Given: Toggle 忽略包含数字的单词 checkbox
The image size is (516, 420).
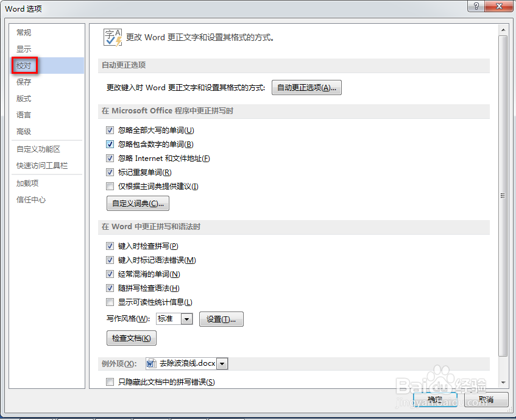Looking at the screenshot, I should (110, 144).
